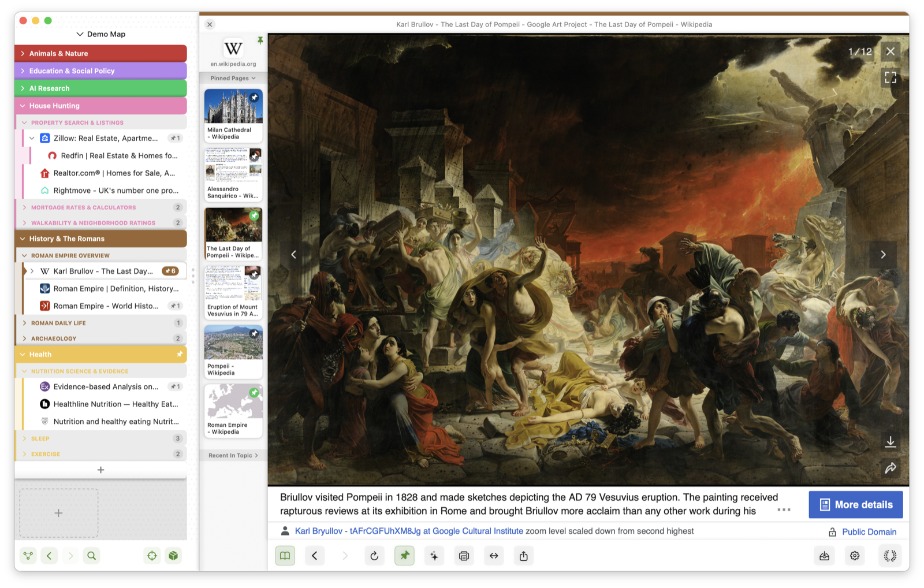Click the Wikipedia site logo
Image resolution: width=924 pixels, height=588 pixels.
(233, 49)
